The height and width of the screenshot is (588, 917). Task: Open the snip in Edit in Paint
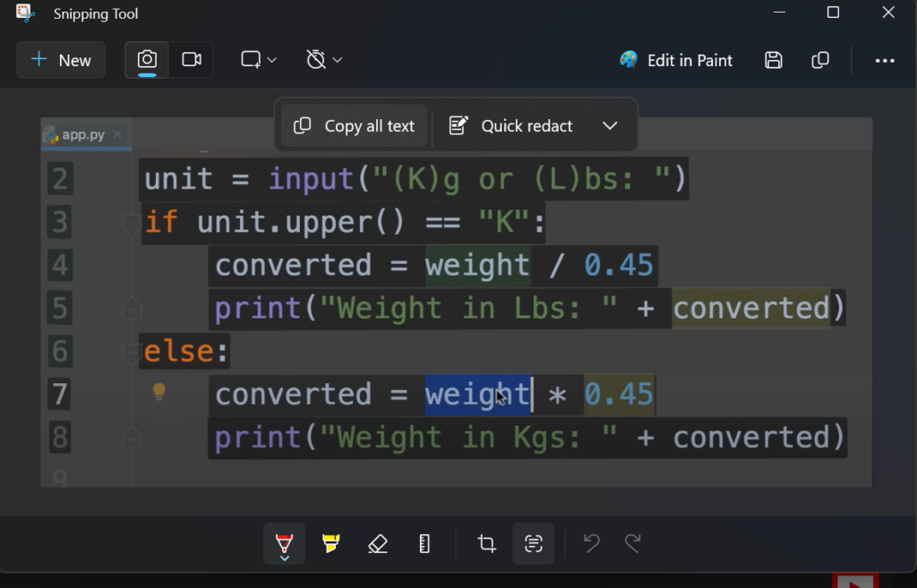tap(675, 60)
